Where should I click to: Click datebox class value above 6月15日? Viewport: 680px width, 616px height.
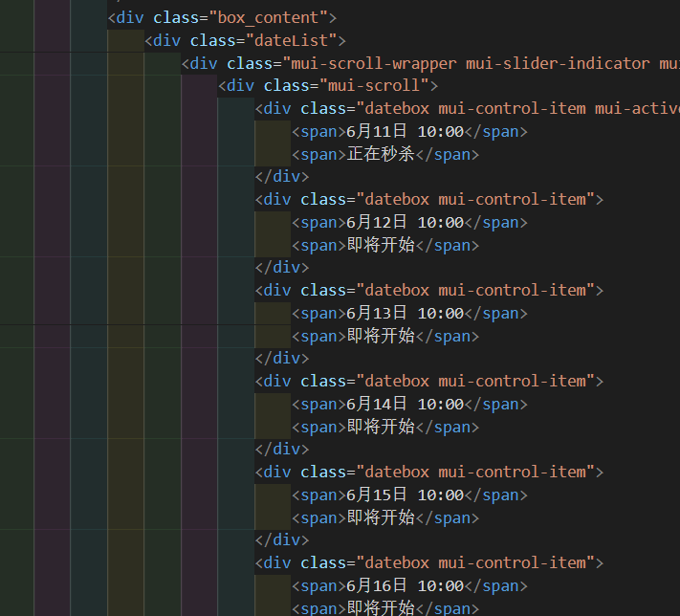[x=475, y=472]
